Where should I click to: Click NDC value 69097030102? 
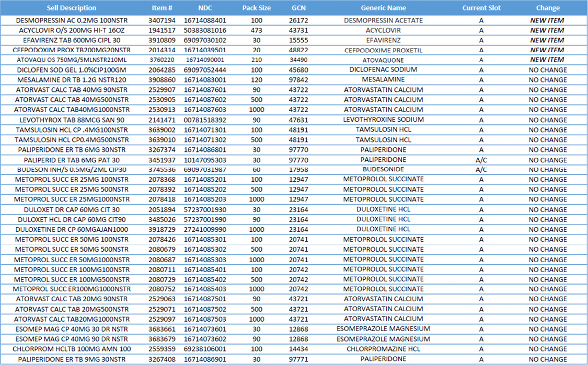(x=205, y=40)
